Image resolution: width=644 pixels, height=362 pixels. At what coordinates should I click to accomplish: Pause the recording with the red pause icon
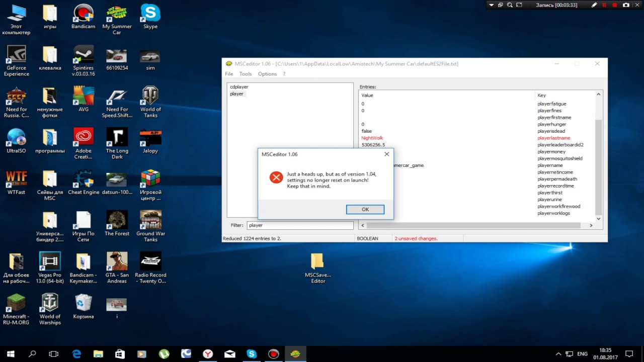click(x=605, y=5)
